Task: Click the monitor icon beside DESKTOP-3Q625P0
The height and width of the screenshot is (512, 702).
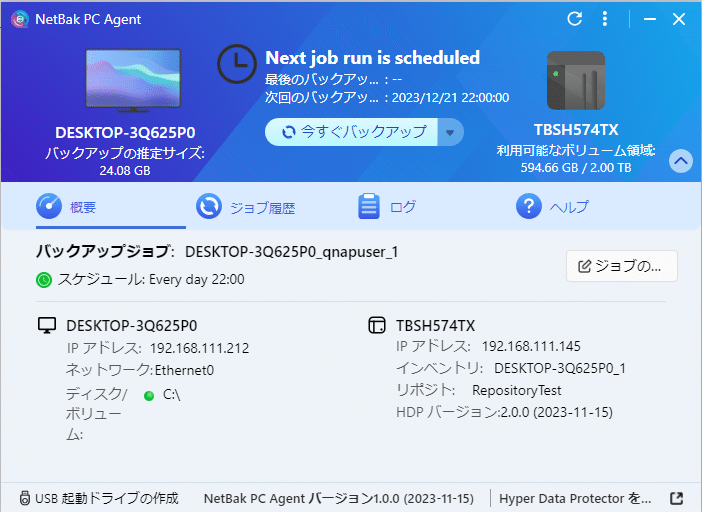Action: tap(47, 325)
